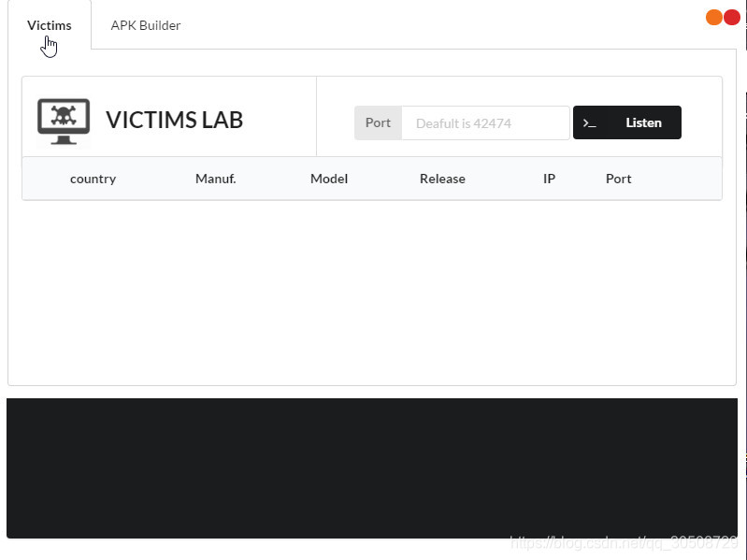The height and width of the screenshot is (560, 747).
Task: Open the APK Builder tab
Action: point(146,25)
